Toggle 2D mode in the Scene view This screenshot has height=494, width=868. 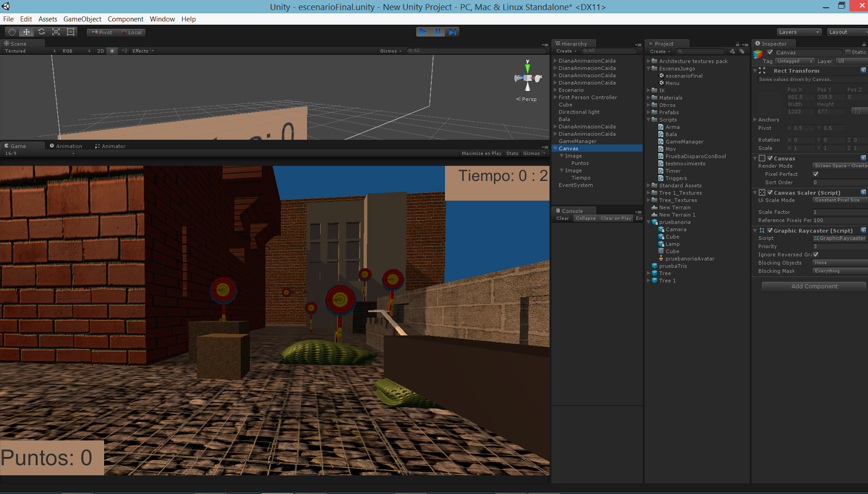click(100, 50)
